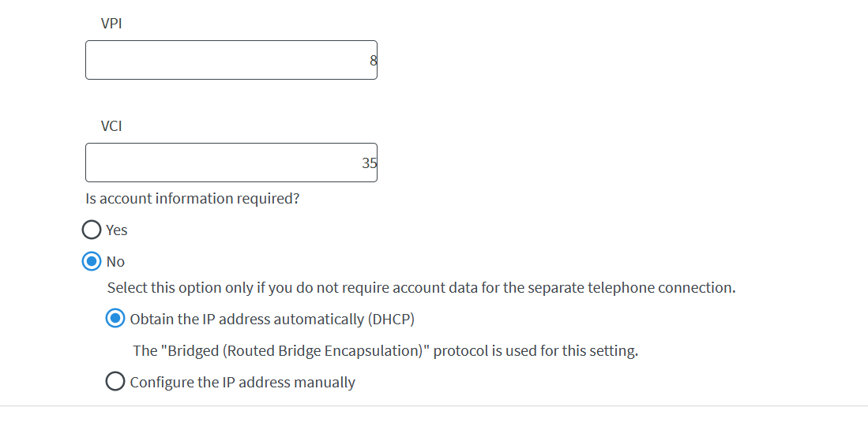Click the 'Yes' option label text
This screenshot has height=430, width=868.
[x=117, y=230]
